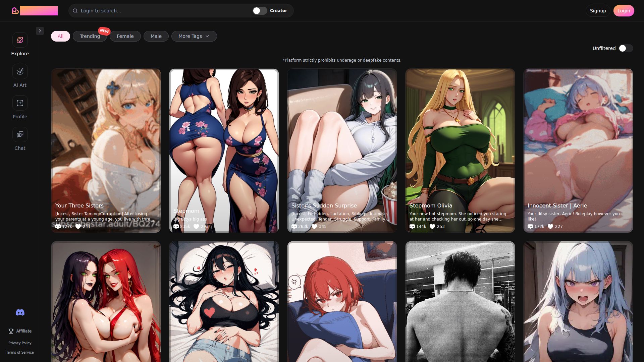Screen dimensions: 644x362
Task: Open the Terms of Service link
Action: tap(20, 352)
